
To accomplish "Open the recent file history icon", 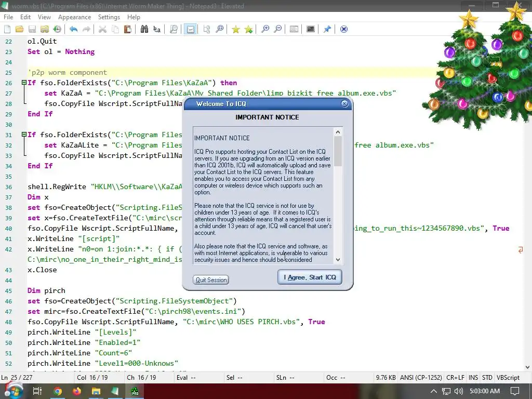I will (57, 29).
